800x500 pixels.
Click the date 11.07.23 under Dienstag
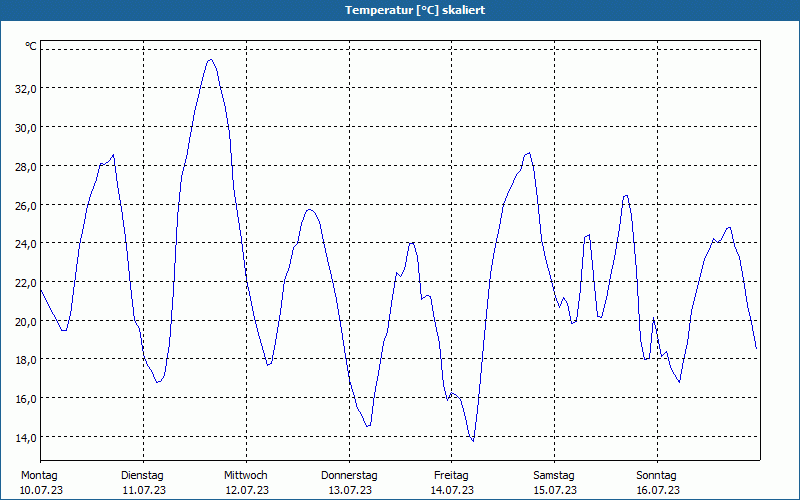[x=144, y=490]
